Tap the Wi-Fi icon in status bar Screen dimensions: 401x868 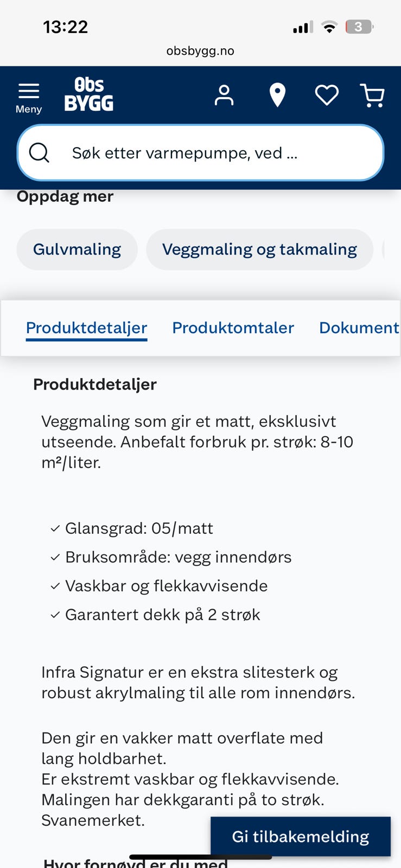[x=330, y=26]
